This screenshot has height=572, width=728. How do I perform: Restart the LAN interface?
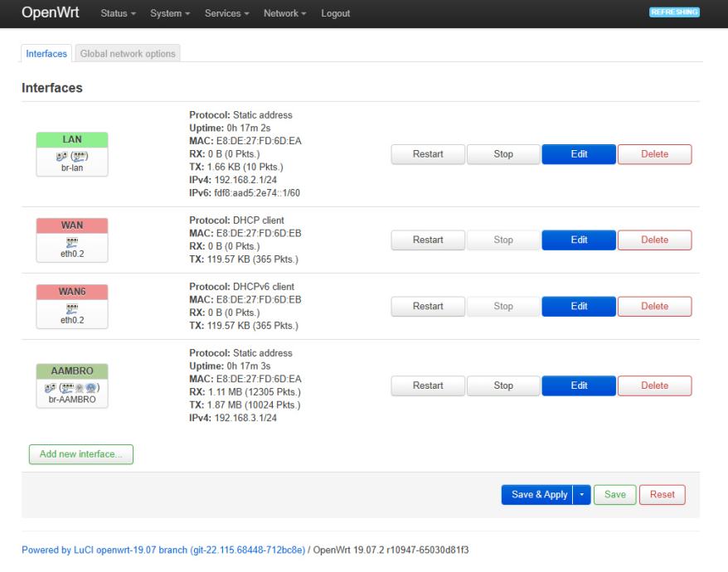(427, 154)
